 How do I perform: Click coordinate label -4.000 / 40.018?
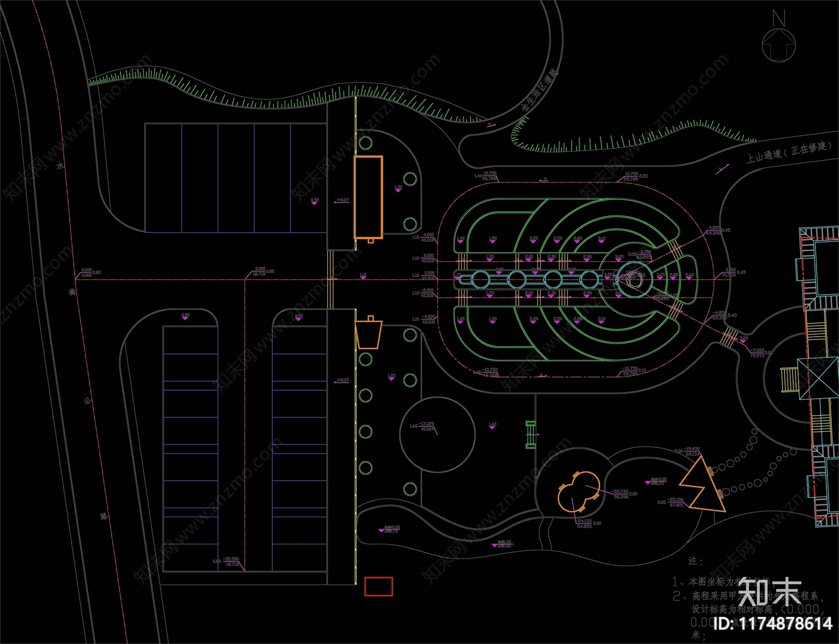click(428, 319)
